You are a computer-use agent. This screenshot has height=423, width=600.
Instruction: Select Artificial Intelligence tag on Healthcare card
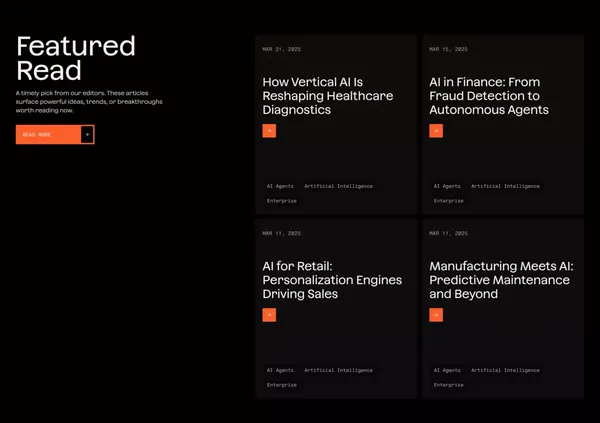[x=338, y=186]
